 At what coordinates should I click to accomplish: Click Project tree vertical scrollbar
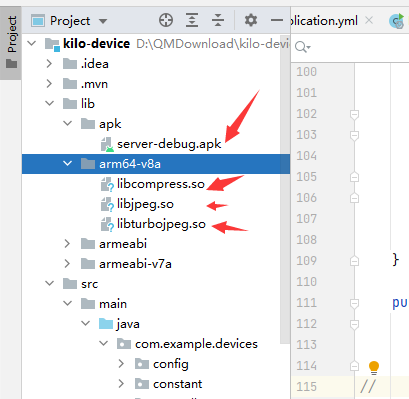tap(285, 190)
